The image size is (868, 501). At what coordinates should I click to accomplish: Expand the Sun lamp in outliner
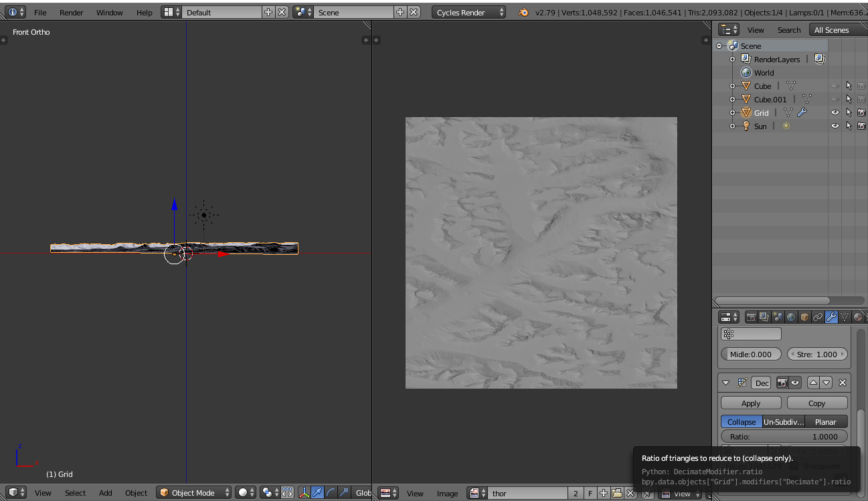point(733,126)
